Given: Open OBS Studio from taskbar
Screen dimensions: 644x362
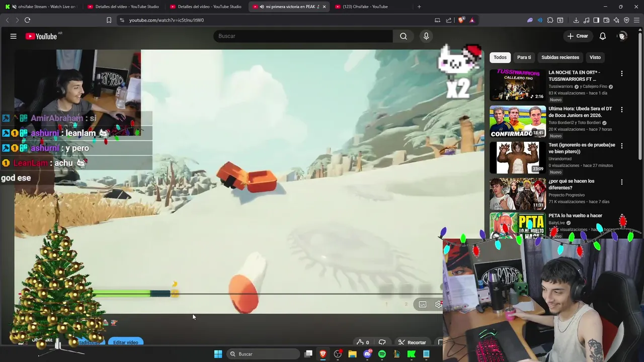Looking at the screenshot, I should pos(338,354).
